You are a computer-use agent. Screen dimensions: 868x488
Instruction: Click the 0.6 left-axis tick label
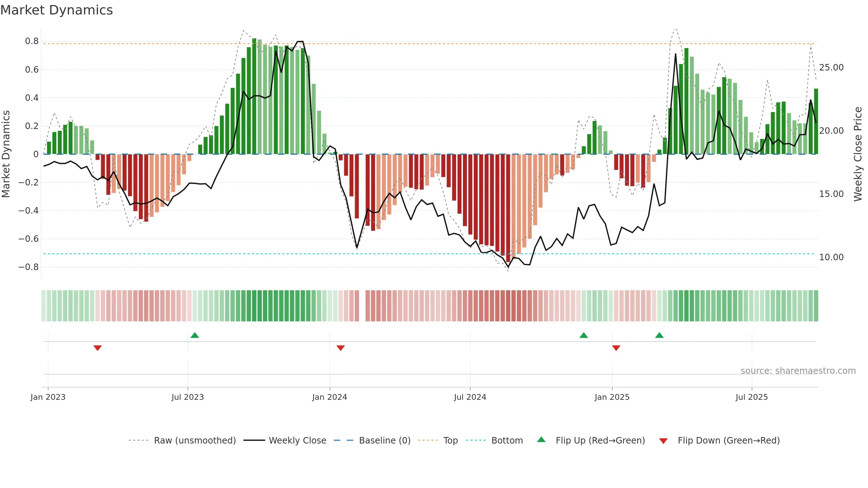[32, 69]
